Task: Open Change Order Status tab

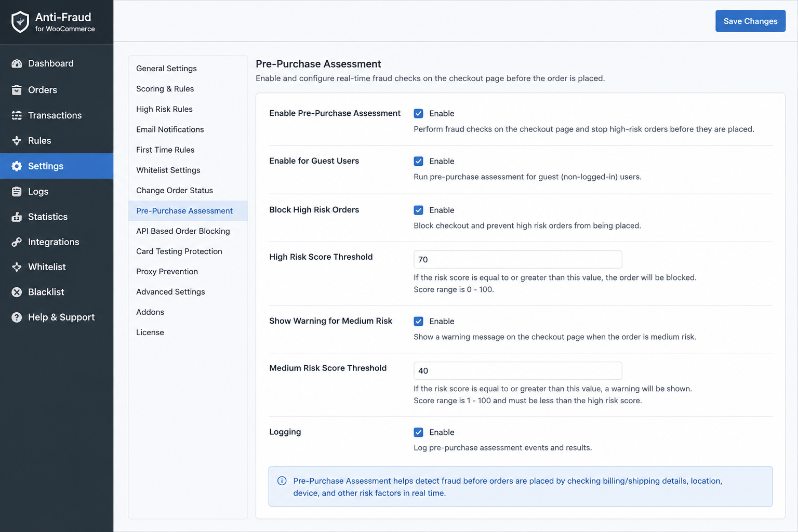Action: (188, 190)
